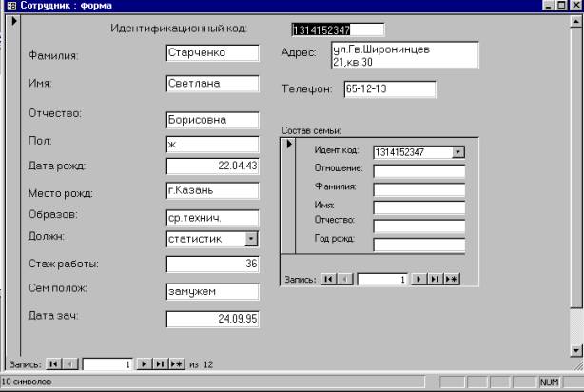Image resolution: width=584 pixels, height=392 pixels.
Task: Go to next record in main navigator
Action: [144, 363]
